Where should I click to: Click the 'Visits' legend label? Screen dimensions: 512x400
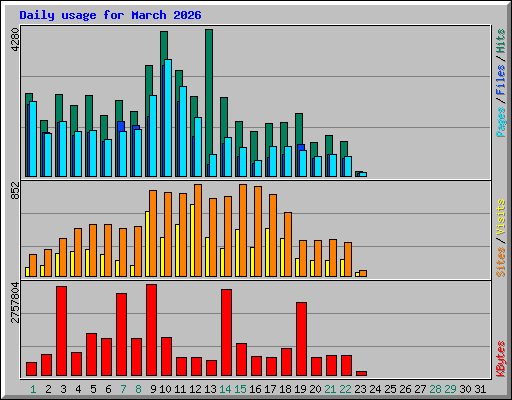click(501, 217)
